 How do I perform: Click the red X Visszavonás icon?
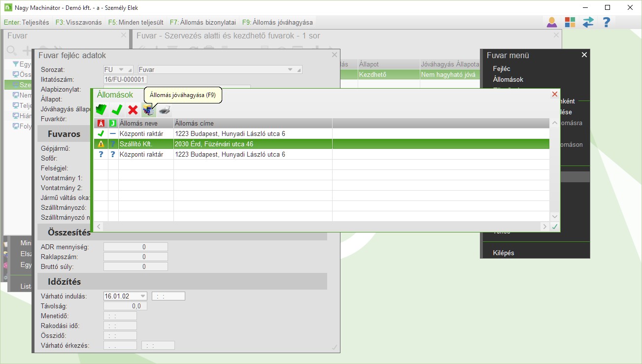[133, 110]
